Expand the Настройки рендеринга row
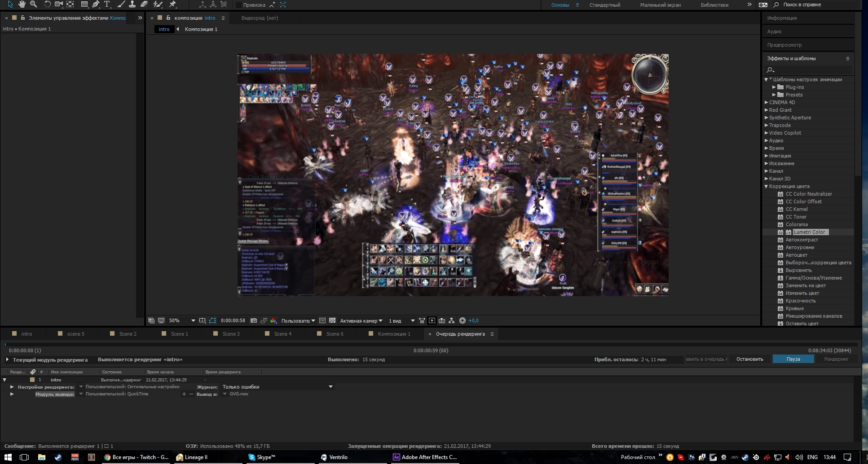This screenshot has height=464, width=868. 12,387
